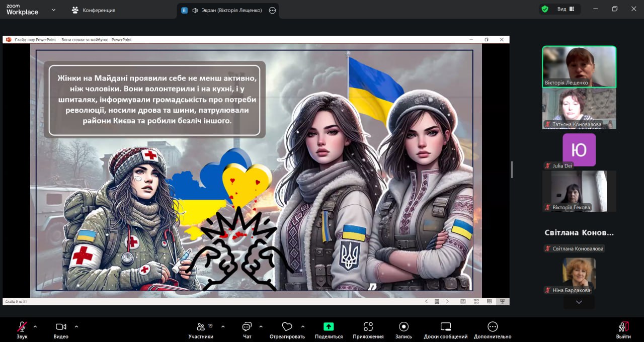Open Доски сообщений whiteboards
Image resolution: width=644 pixels, height=342 pixels.
point(445,327)
